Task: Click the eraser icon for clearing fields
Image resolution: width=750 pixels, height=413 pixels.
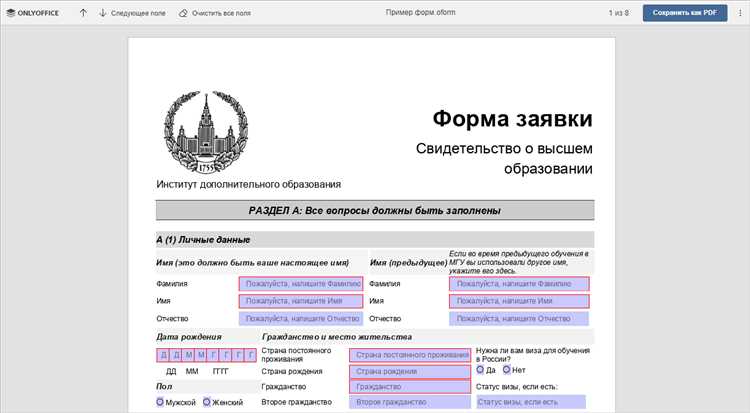Action: pyautogui.click(x=183, y=13)
